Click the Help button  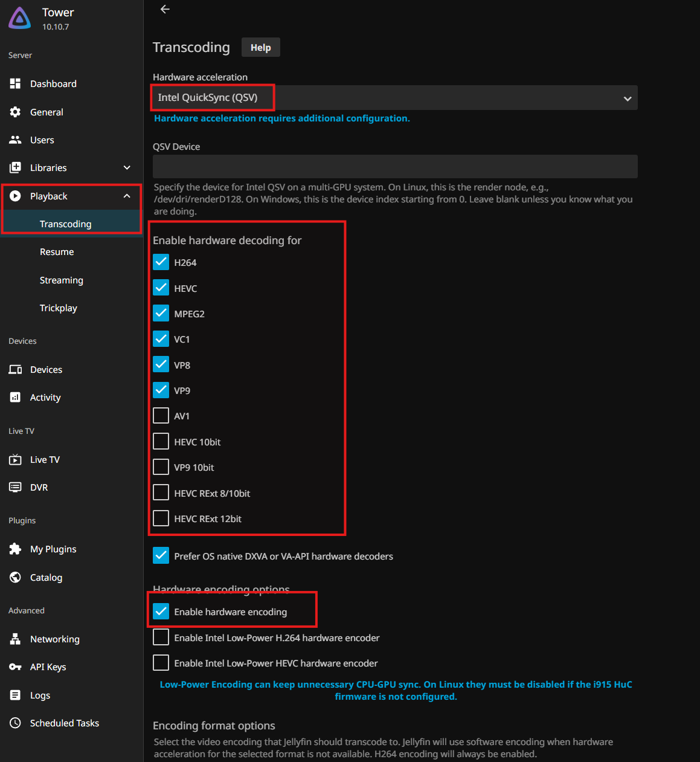(x=260, y=47)
